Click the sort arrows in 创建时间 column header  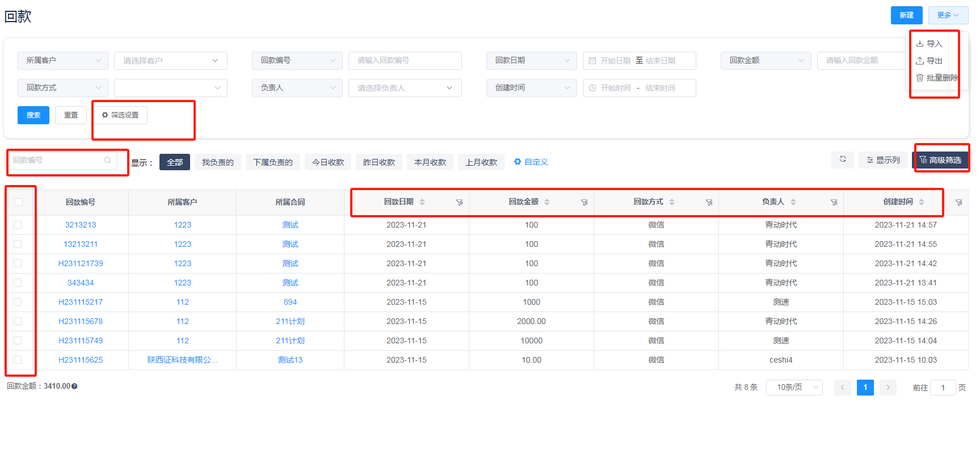pos(922,202)
